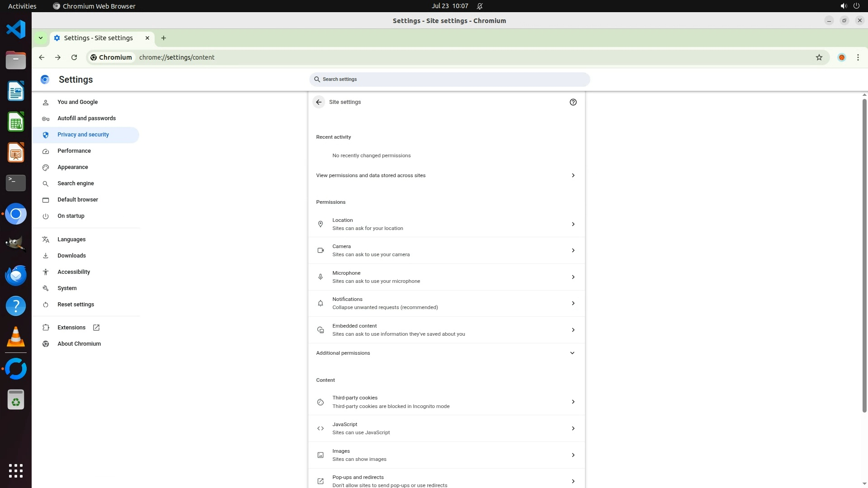Click the Search settings input field
The width and height of the screenshot is (868, 488).
pos(450,80)
